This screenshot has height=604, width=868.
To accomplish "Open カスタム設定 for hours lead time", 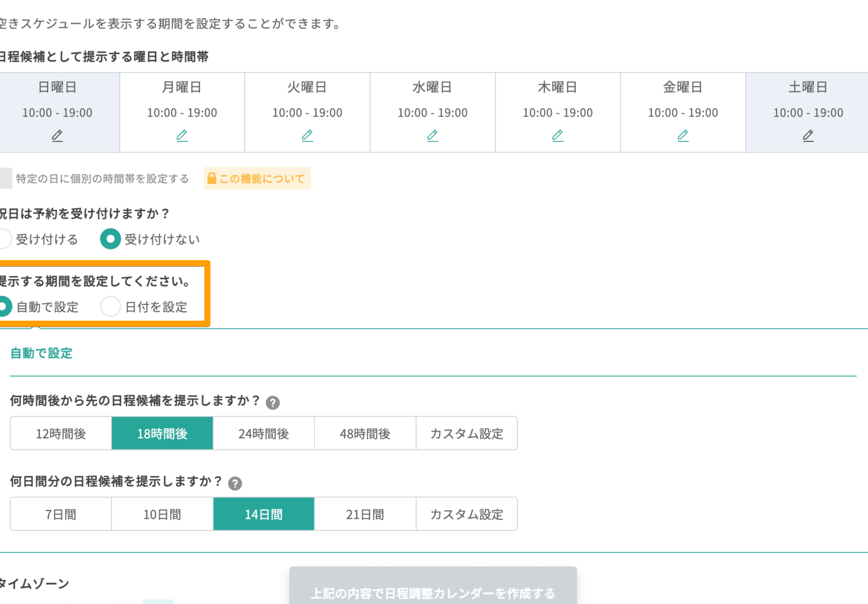I will point(466,433).
